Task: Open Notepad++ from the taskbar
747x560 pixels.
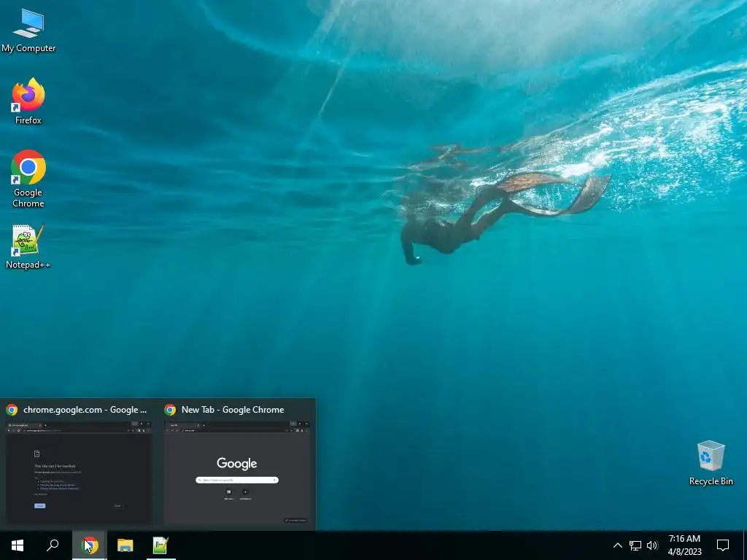Action: (160, 545)
